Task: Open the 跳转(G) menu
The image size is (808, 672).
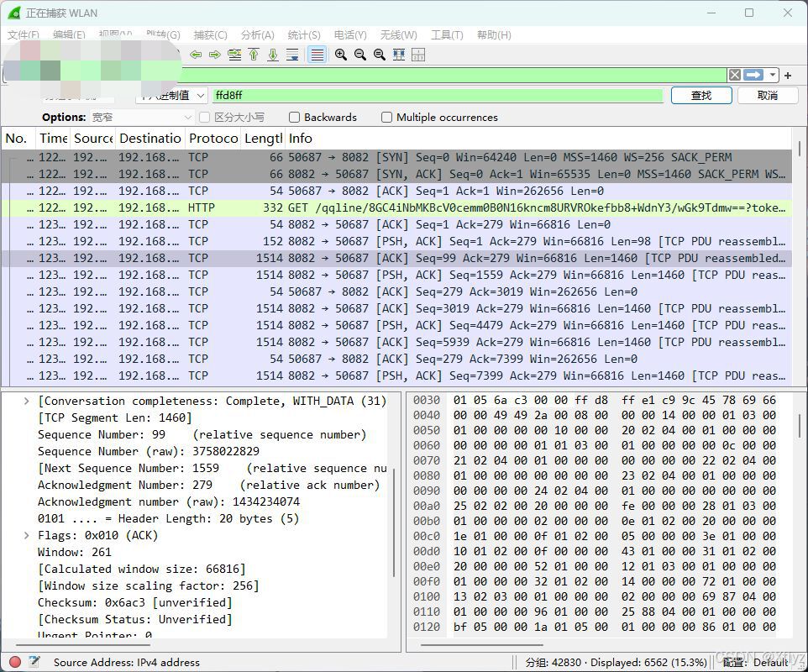Action: point(163,35)
